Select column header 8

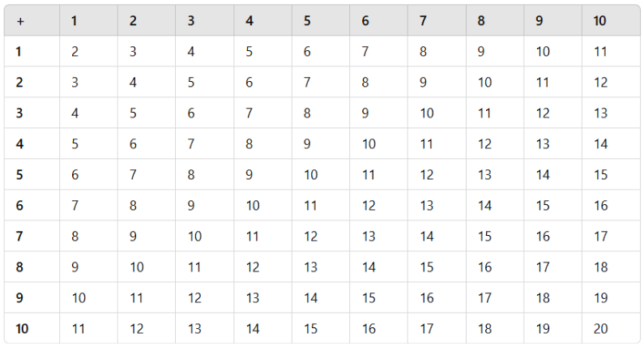(x=481, y=21)
